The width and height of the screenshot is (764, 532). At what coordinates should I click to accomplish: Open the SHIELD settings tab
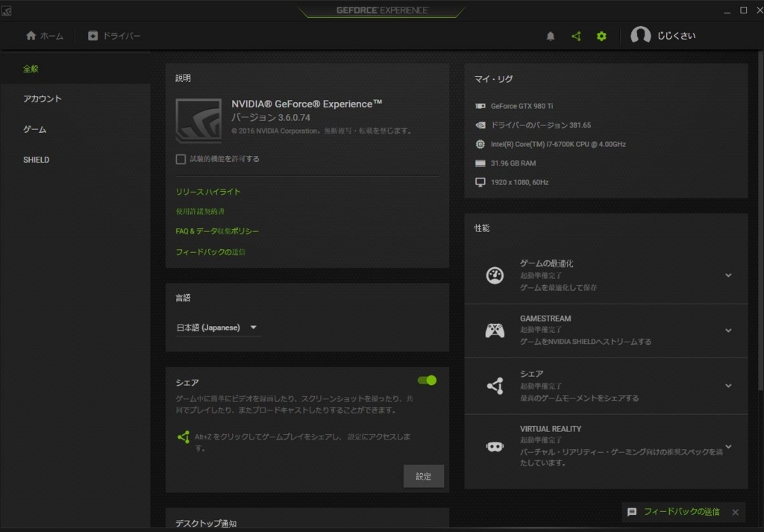(75, 160)
